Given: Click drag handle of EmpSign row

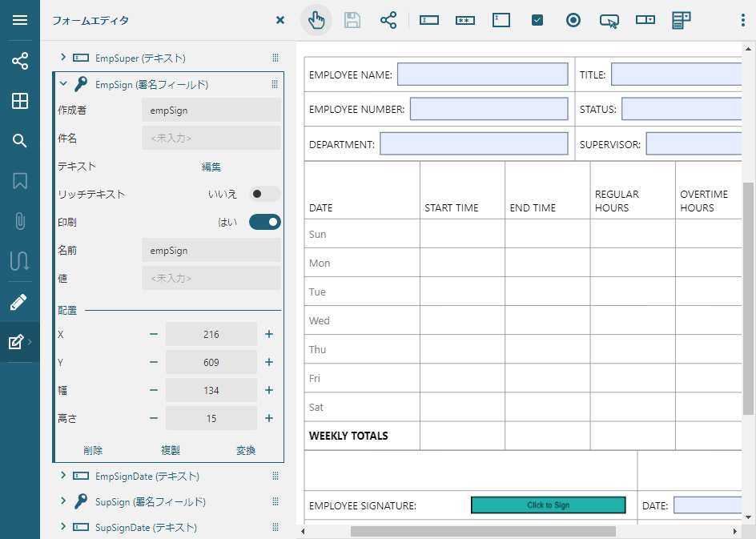Looking at the screenshot, I should (x=275, y=84).
